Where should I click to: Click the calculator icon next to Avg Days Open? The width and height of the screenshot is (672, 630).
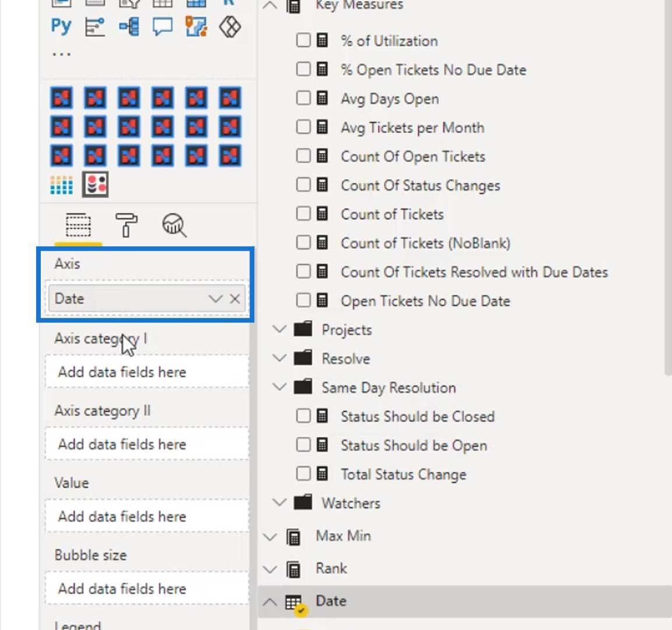pos(322,98)
